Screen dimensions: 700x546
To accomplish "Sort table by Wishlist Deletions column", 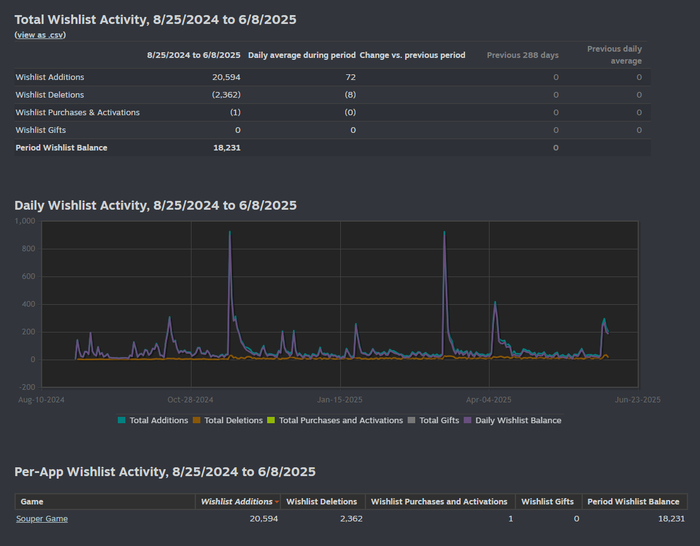I will tap(321, 501).
